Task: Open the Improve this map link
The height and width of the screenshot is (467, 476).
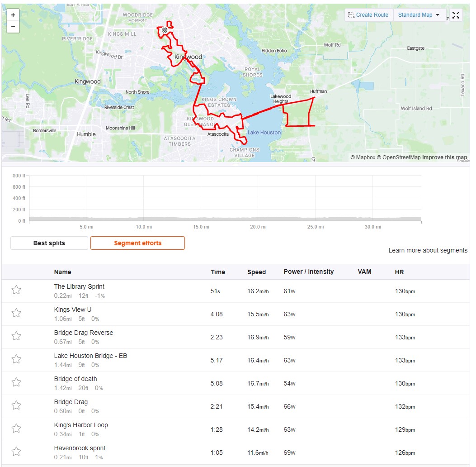Action: pyautogui.click(x=444, y=157)
